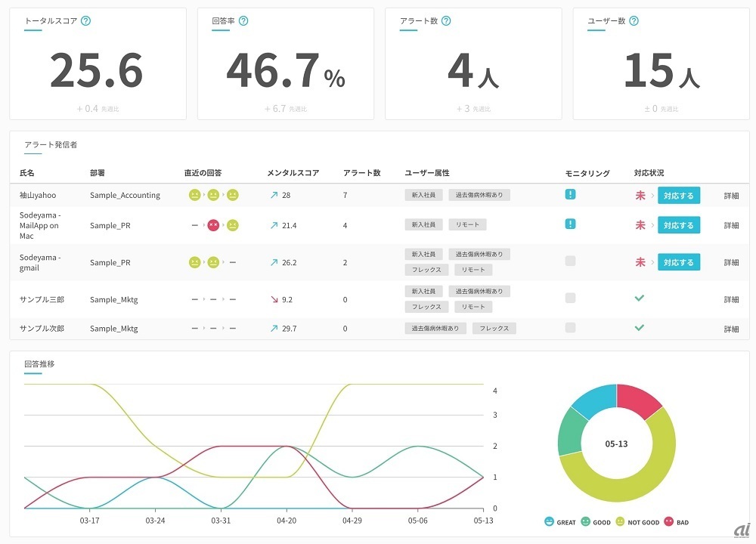The height and width of the screenshot is (544, 756).
Task: Open 詳細 link for サンプル次郎
Action: click(731, 329)
